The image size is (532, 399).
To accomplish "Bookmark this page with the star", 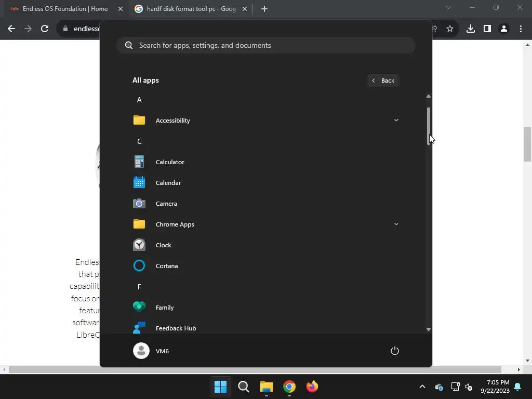I will tap(450, 29).
